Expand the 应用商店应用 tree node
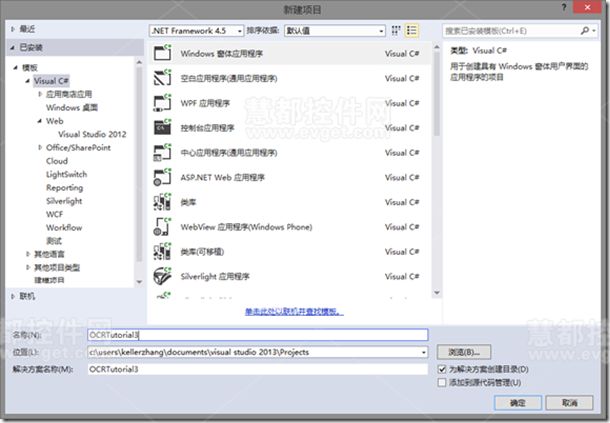This screenshot has height=423, width=610. point(40,94)
